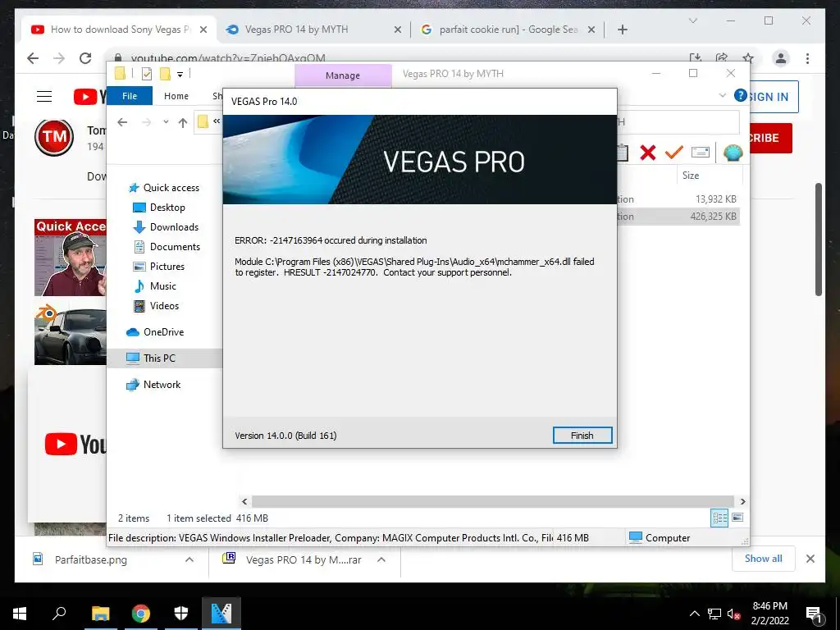Open Windows Security shield in taskbar
The width and height of the screenshot is (840, 630).
[x=181, y=614]
